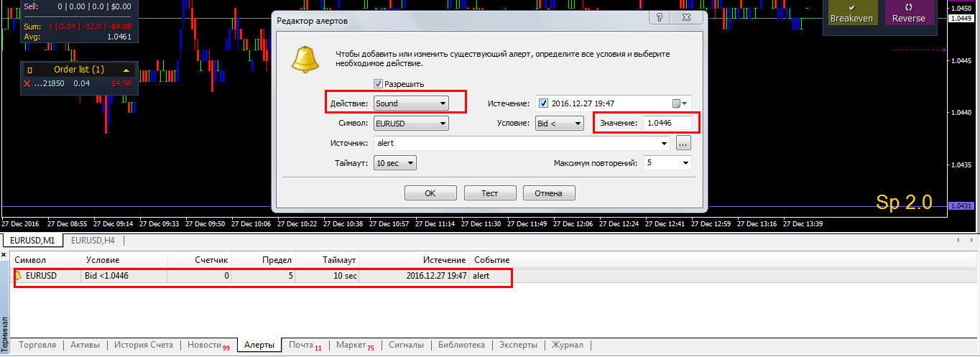The image size is (980, 357).
Task: Open the Сигналы tab
Action: pyautogui.click(x=406, y=345)
